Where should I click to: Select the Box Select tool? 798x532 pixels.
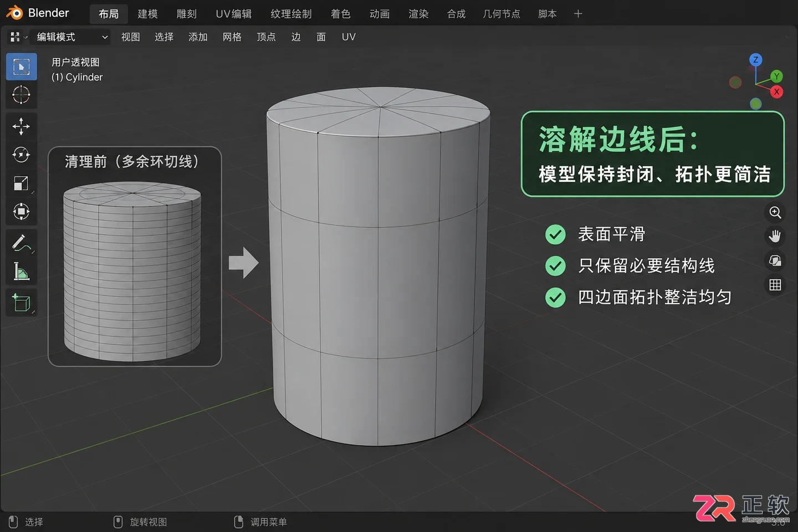21,67
